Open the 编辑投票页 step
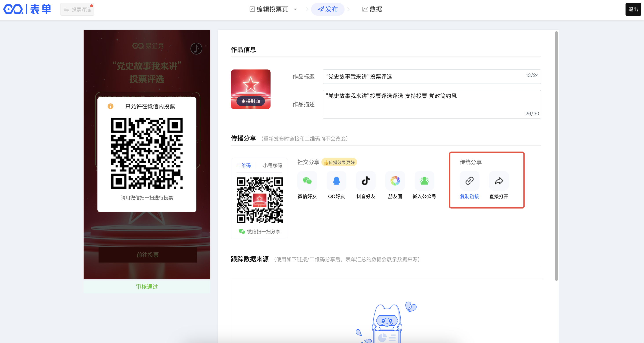 pyautogui.click(x=269, y=9)
